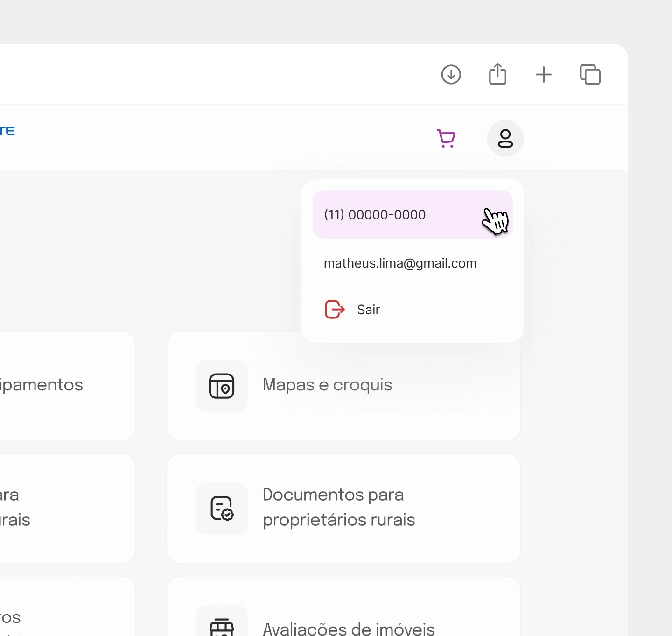Toggle the user profile avatar menu
Screen dimensions: 672x636
505,138
